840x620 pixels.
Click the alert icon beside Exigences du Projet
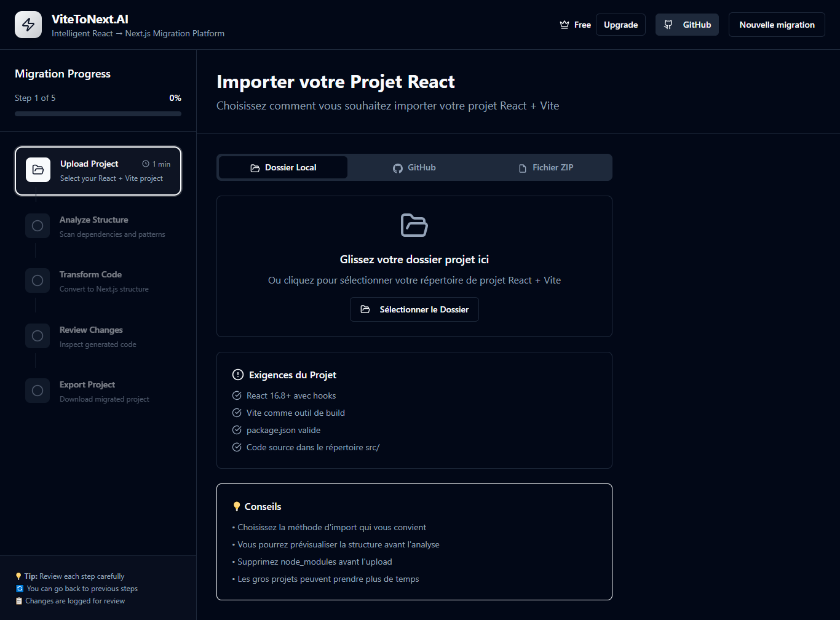coord(237,374)
